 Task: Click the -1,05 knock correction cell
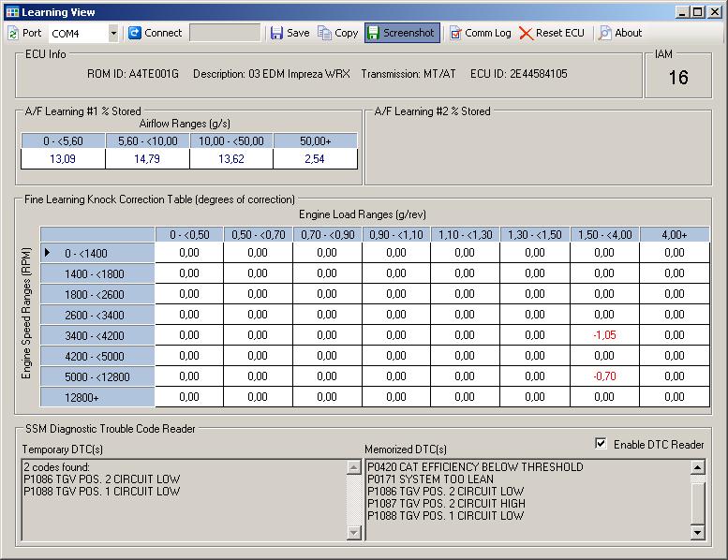604,335
